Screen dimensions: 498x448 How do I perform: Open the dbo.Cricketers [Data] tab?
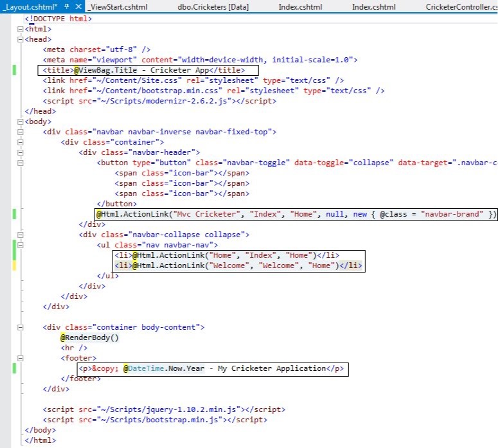(213, 6)
